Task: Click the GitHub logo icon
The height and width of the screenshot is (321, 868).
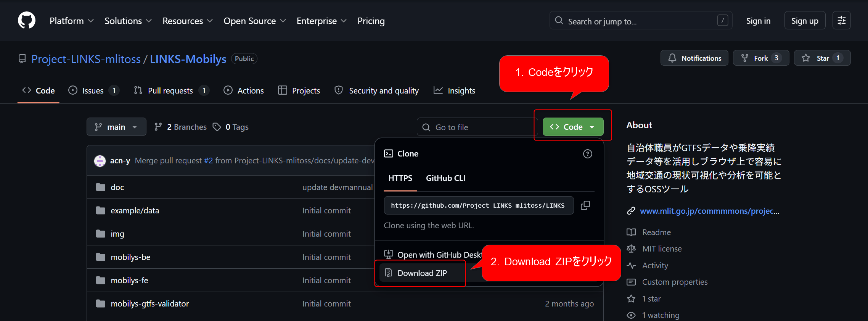Action: (27, 20)
